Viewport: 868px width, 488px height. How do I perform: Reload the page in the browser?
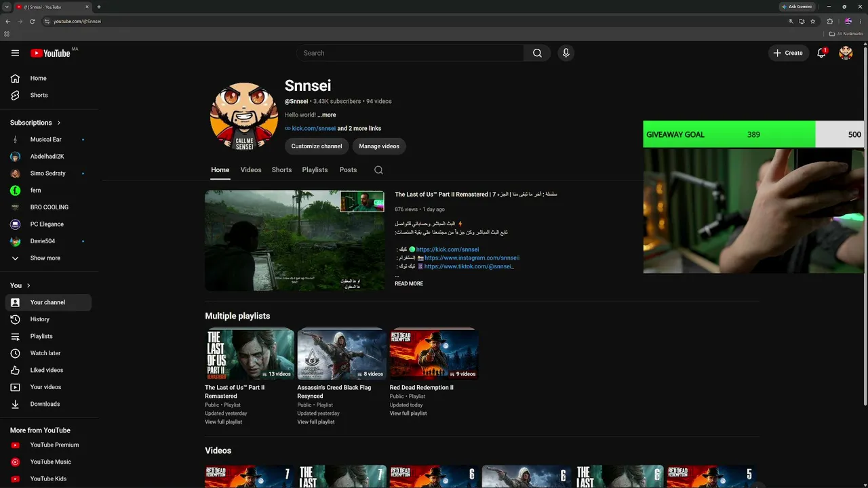point(32,21)
